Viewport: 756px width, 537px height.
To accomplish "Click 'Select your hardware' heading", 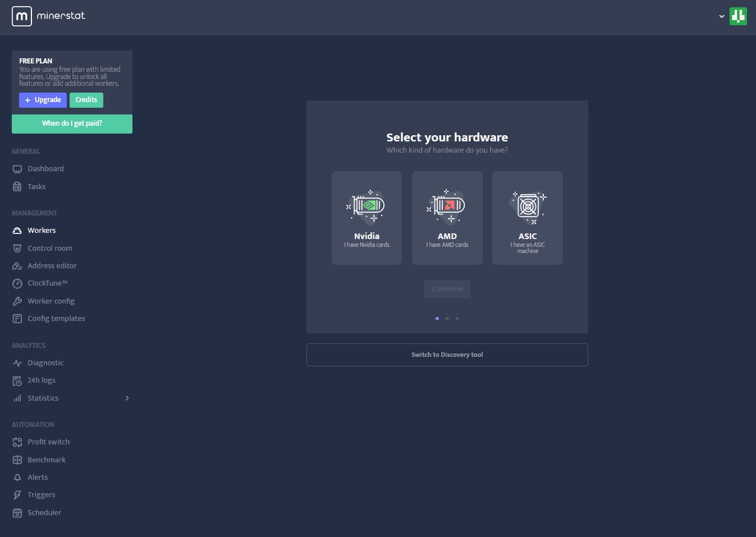I will coord(447,137).
